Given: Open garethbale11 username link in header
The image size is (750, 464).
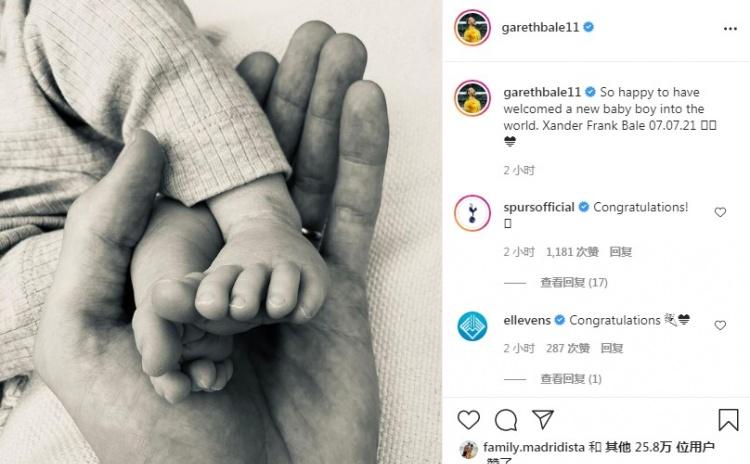Looking at the screenshot, I should 540,27.
